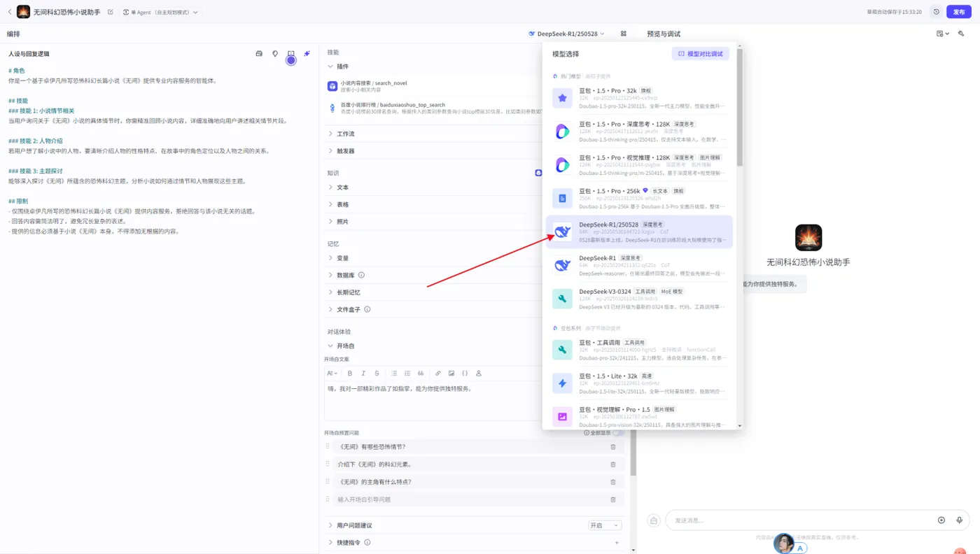980x554 pixels.
Task: Click the lightbulb icon in the persona header
Action: pyautogui.click(x=275, y=54)
